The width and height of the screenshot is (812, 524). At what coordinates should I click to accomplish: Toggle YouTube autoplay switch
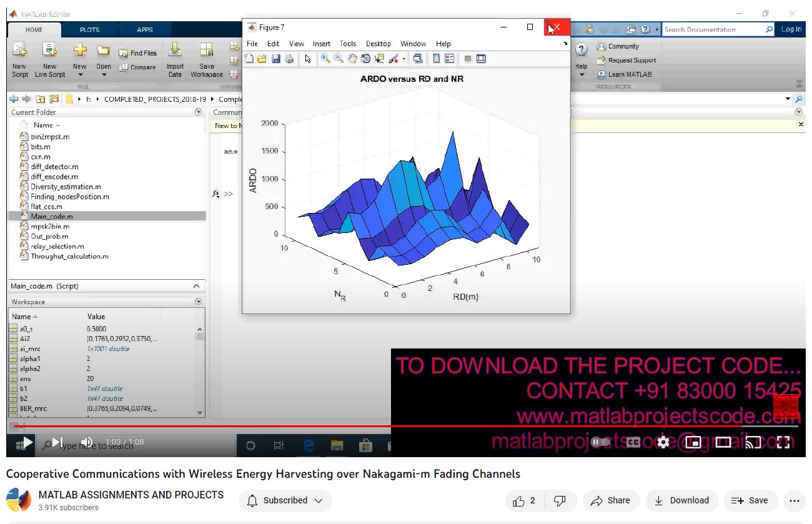[x=600, y=442]
